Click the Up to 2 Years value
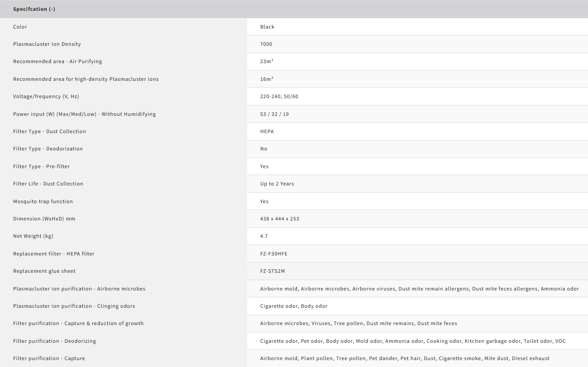 coord(277,184)
